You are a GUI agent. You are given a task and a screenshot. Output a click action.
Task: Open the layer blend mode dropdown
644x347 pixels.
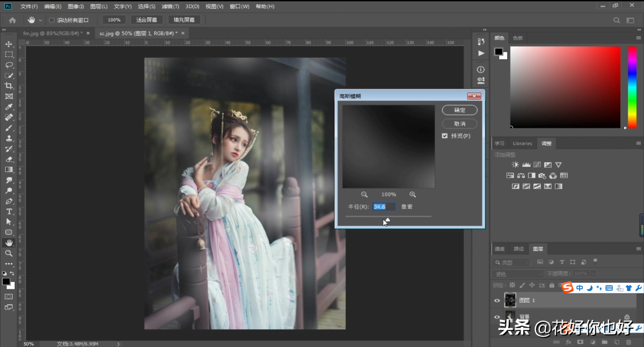point(518,274)
